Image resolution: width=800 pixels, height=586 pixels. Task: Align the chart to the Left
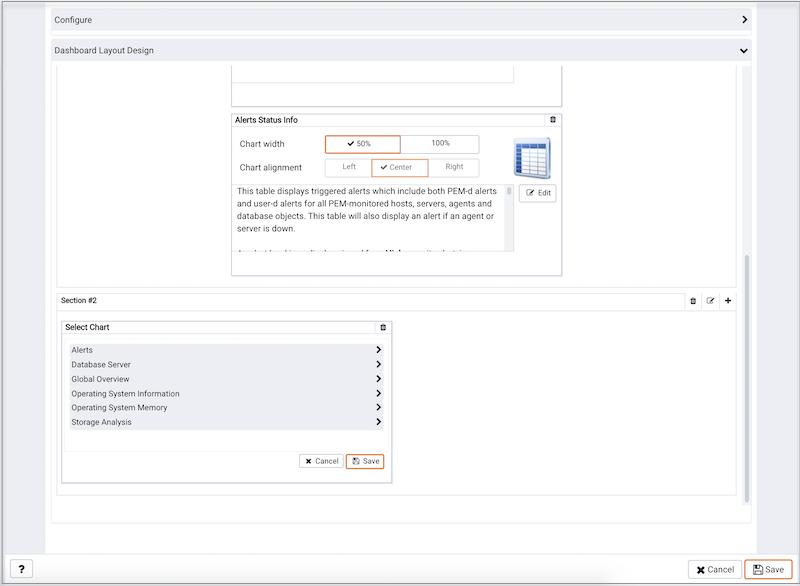coord(349,167)
